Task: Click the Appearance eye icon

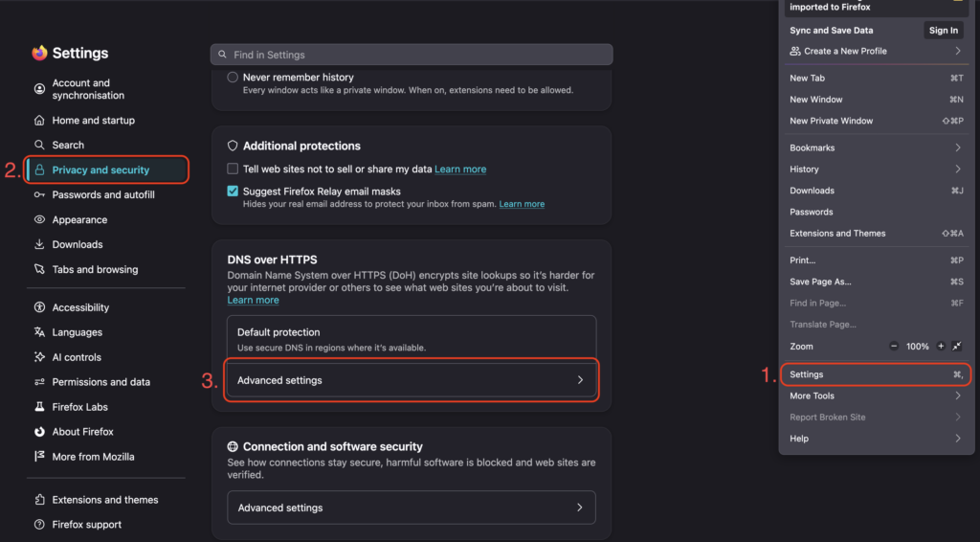Action: pyautogui.click(x=39, y=219)
